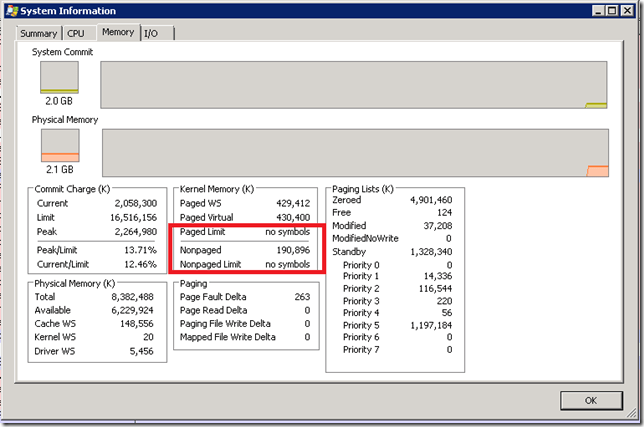Close the System Information window
Viewport: 644px width, 427px height.
[x=627, y=11]
